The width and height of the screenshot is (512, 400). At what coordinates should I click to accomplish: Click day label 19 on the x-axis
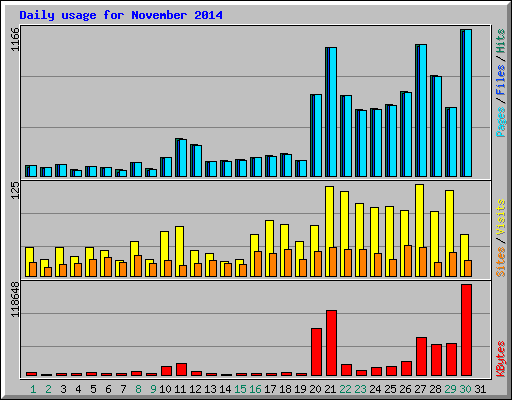pyautogui.click(x=300, y=389)
